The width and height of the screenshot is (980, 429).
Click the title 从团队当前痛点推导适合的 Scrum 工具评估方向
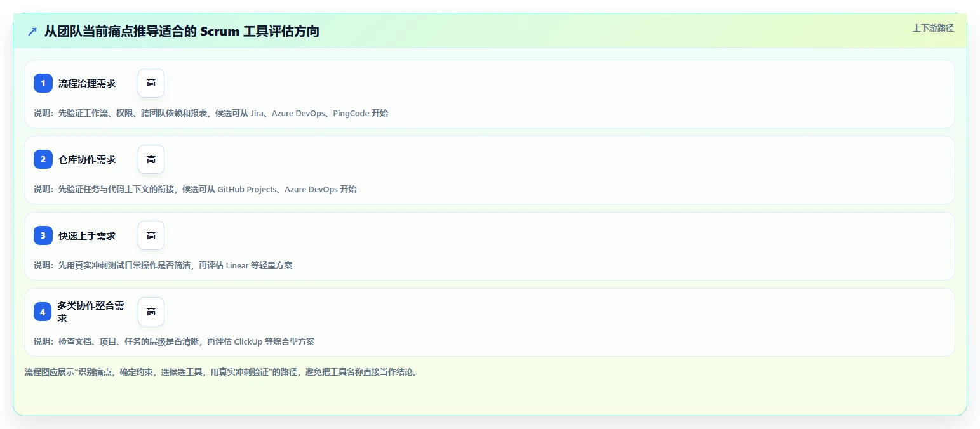[x=182, y=32]
